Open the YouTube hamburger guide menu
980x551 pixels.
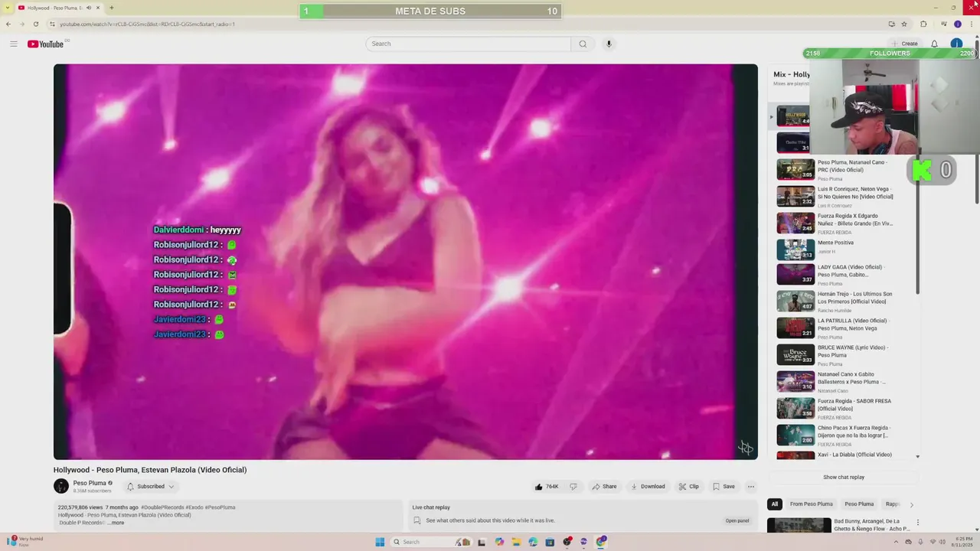click(14, 44)
